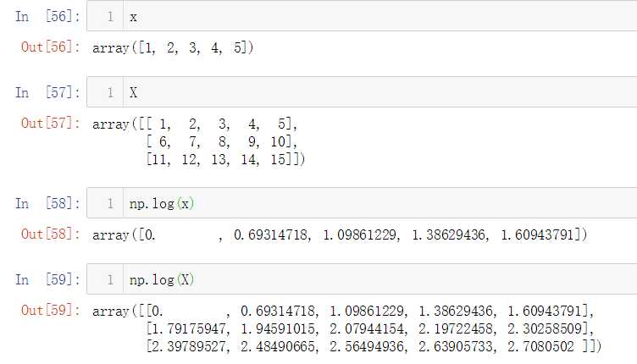Viewport: 637px width, 364px height.
Task: Click the Out[56] output prompt
Action: click(51, 47)
